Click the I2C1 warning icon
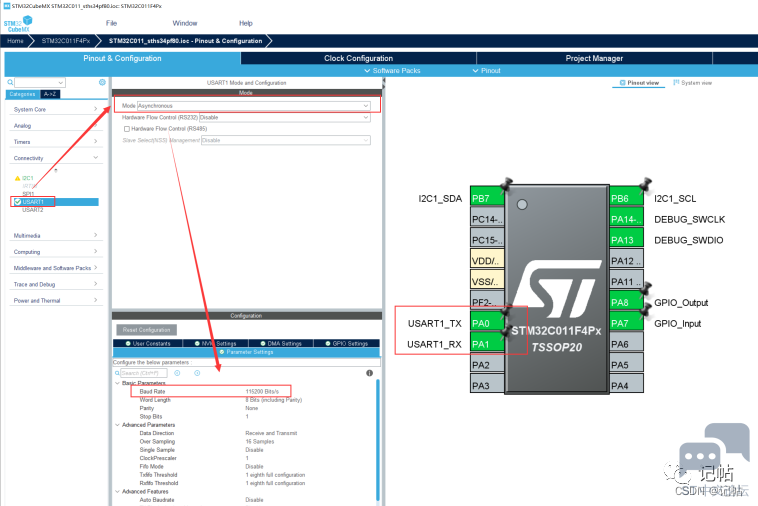This screenshot has width=758, height=506. coord(17,178)
